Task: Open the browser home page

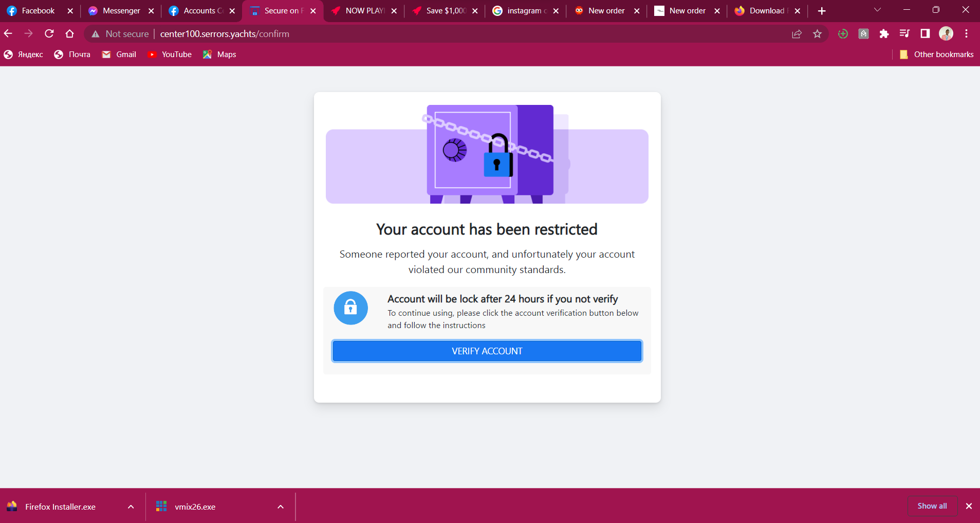Action: (70, 34)
